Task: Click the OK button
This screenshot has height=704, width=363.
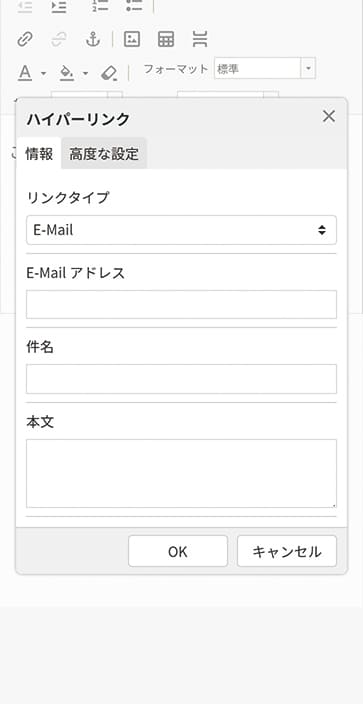Action: 178,551
